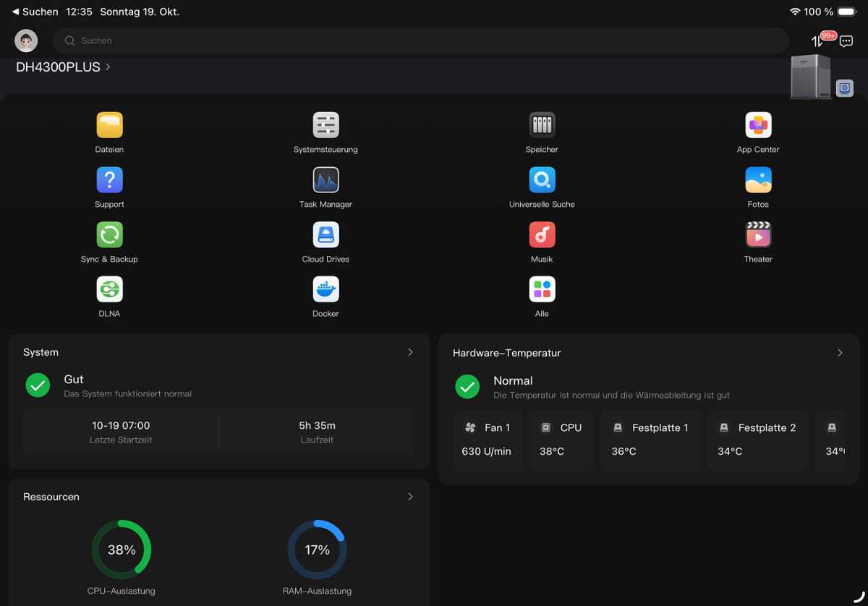Expand the DH4300PLUS device details
This screenshot has width=868, height=606.
tap(62, 67)
